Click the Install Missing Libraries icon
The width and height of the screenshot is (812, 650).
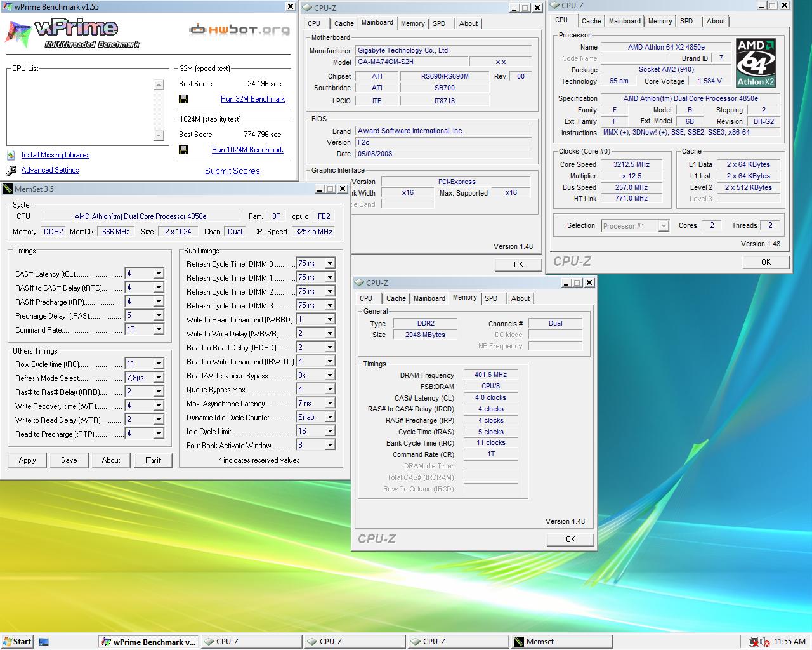coord(11,155)
